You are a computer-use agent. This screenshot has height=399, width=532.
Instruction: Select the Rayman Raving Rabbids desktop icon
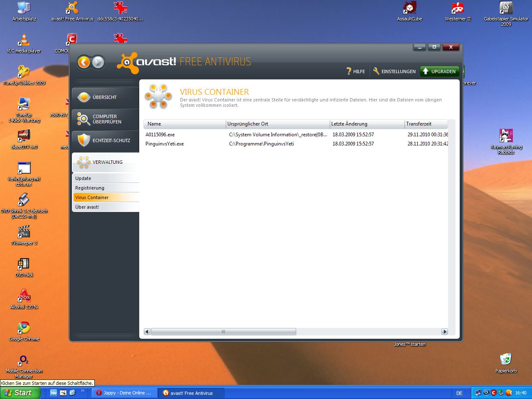tap(506, 142)
